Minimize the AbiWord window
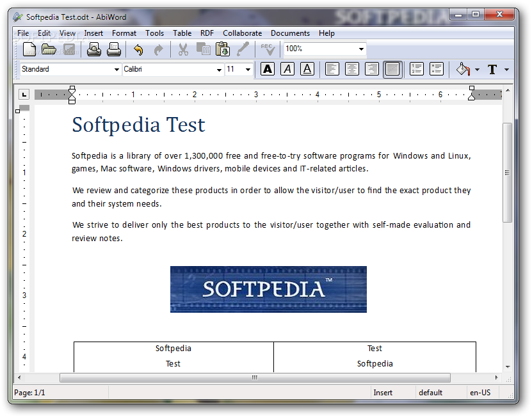The height and width of the screenshot is (417, 532). point(458,15)
